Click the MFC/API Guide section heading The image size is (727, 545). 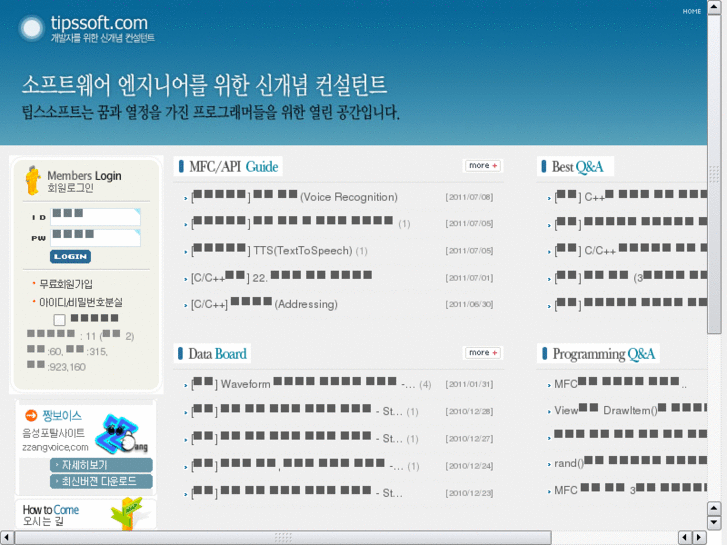click(228, 167)
